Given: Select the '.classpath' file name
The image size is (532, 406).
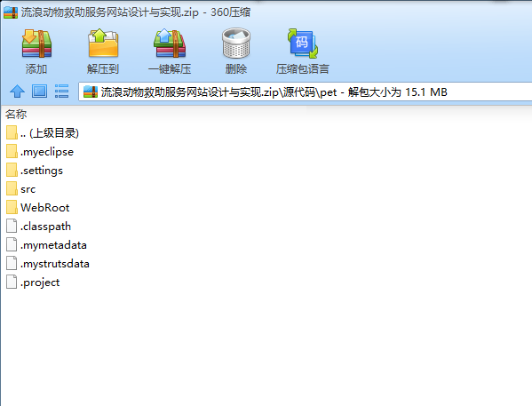Looking at the screenshot, I should [46, 227].
